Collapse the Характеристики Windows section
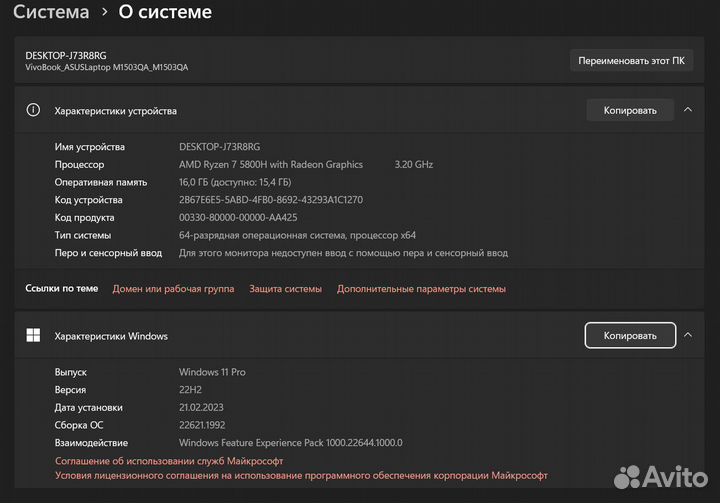720x503 pixels. click(x=687, y=336)
